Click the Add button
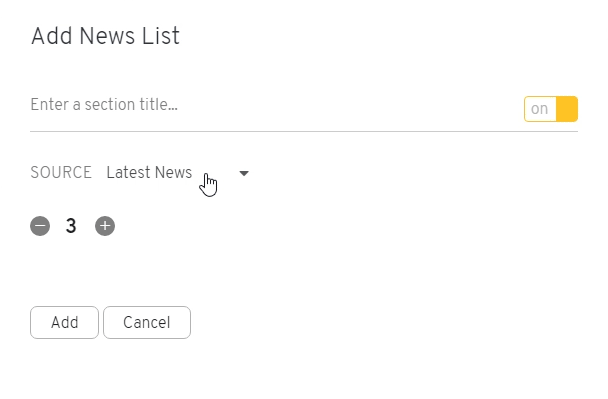Viewport: 608px width, 399px height. point(64,323)
